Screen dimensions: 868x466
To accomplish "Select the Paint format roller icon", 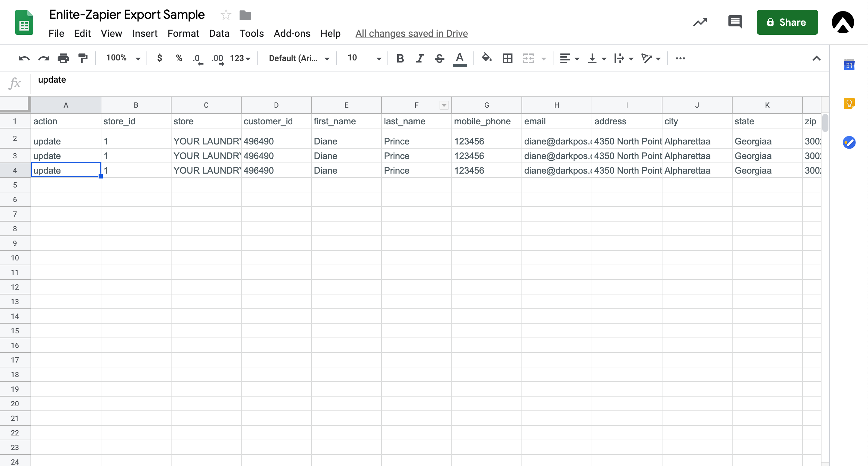I will [83, 58].
